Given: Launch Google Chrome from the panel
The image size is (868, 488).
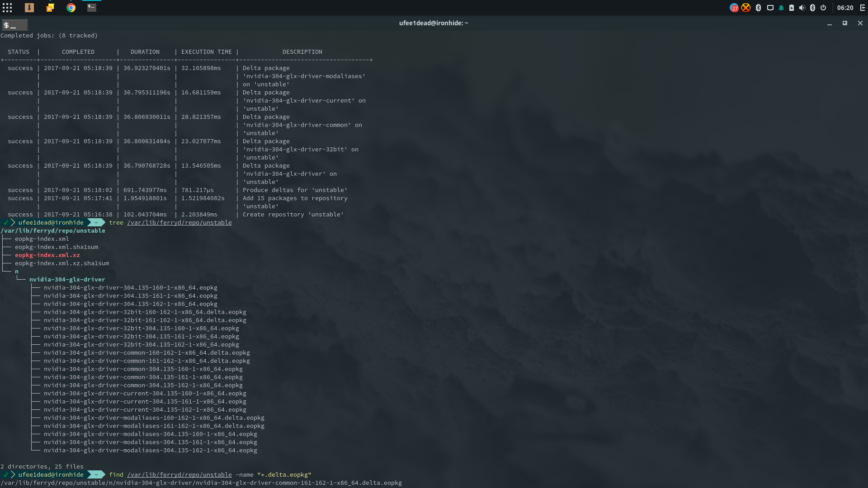Looking at the screenshot, I should point(71,8).
